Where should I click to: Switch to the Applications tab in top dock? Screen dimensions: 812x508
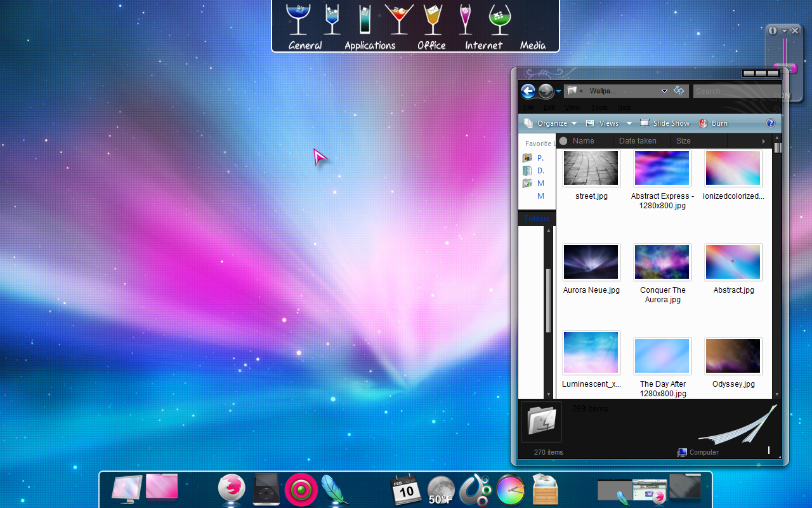[370, 45]
